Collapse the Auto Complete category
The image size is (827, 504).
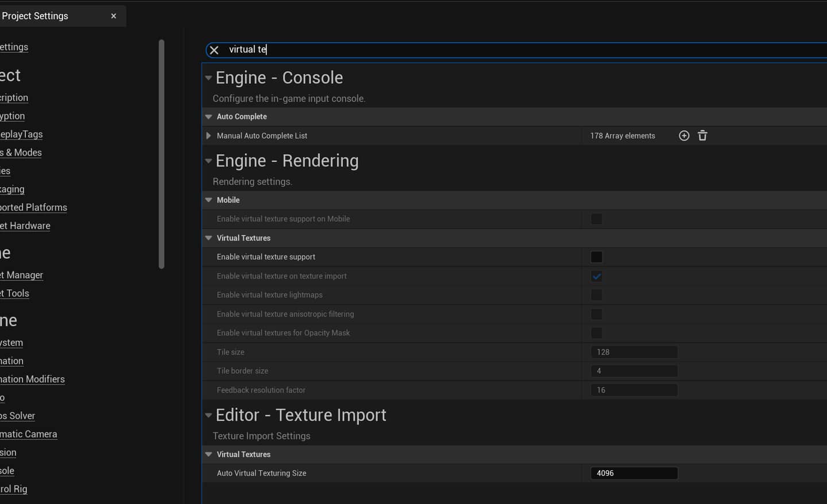click(208, 117)
